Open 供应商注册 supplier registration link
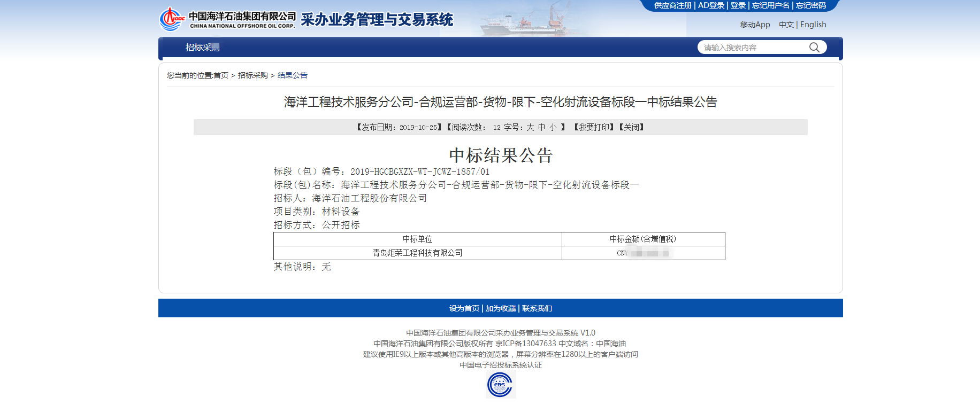Image resolution: width=980 pixels, height=405 pixels. (x=672, y=5)
